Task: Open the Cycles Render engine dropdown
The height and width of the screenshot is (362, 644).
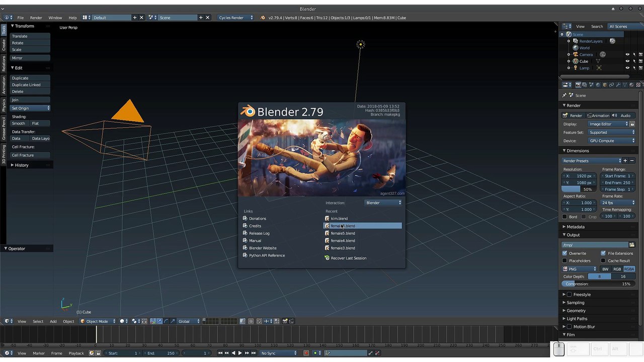Action: 235,18
